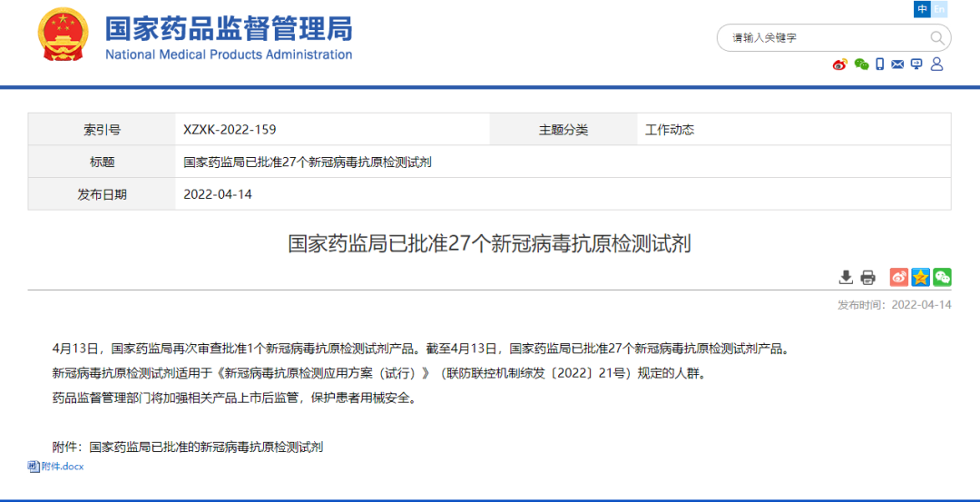Click the search magnifier icon

pyautogui.click(x=937, y=38)
